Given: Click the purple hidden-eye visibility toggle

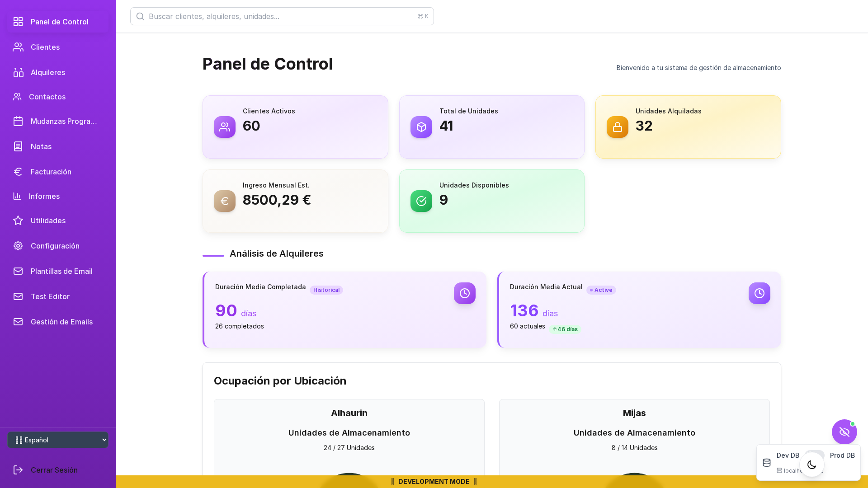Looking at the screenshot, I should pos(844,432).
